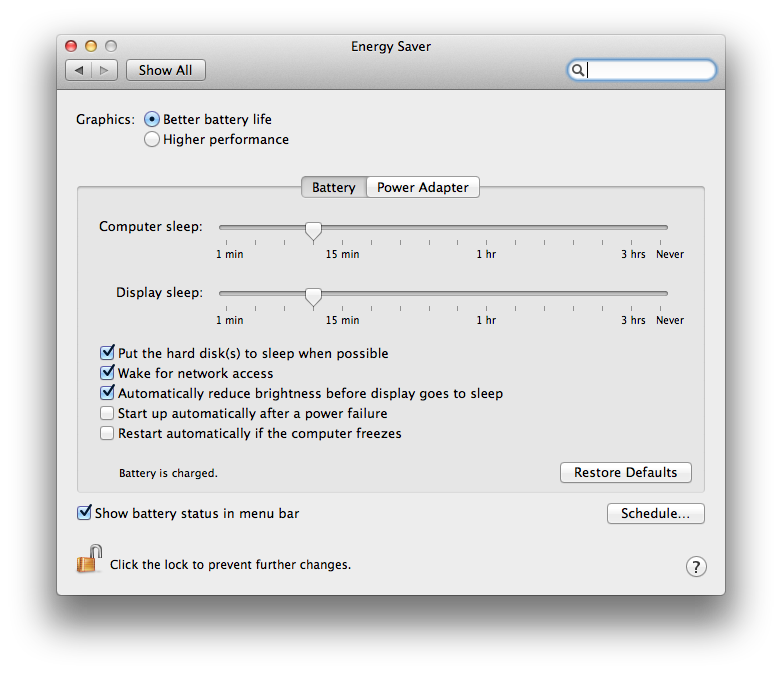Click the 'Computer sleep:' label
The width and height of the screenshot is (782, 674).
pyautogui.click(x=151, y=226)
